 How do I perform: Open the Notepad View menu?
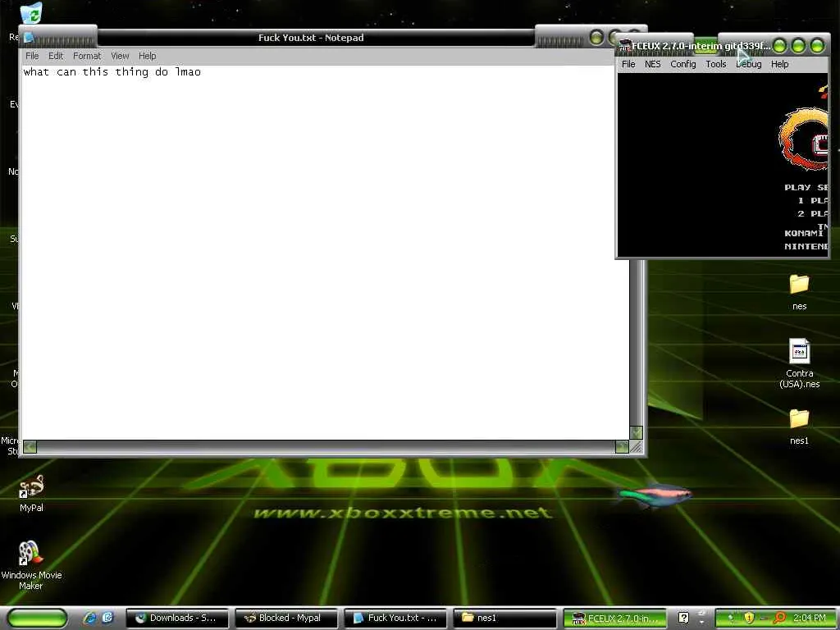[x=120, y=56]
